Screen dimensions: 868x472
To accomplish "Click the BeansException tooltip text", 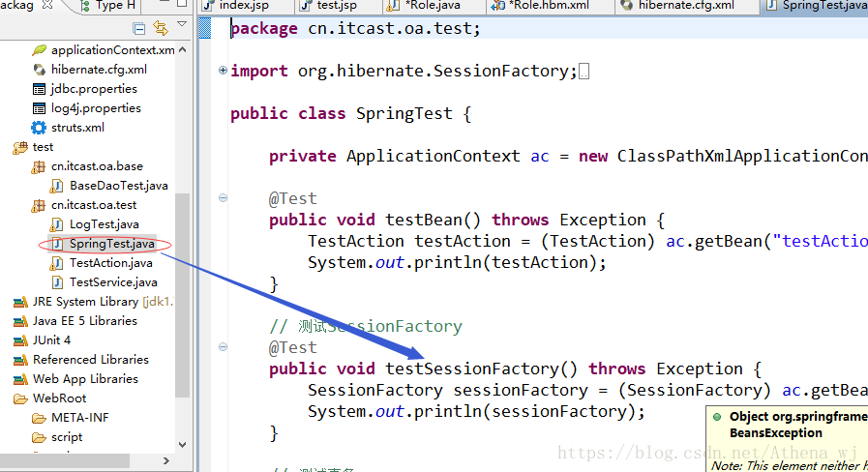I will (x=775, y=433).
